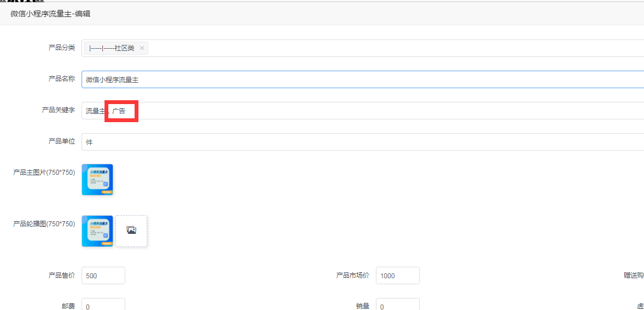
Task: Click the 产品轮播图(750*750) label
Action: [x=44, y=224]
